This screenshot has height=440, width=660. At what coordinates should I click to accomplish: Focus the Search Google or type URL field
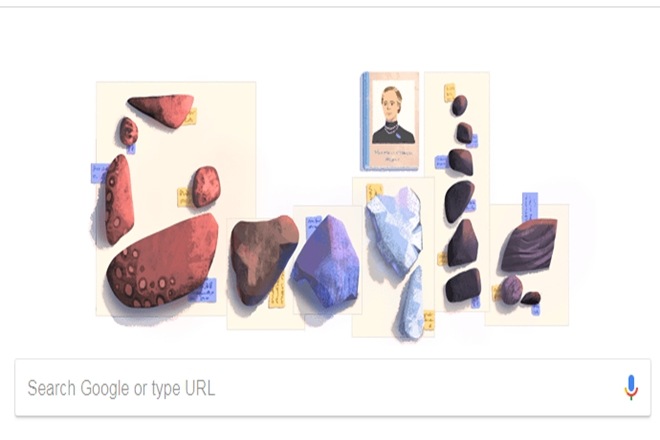pyautogui.click(x=333, y=388)
